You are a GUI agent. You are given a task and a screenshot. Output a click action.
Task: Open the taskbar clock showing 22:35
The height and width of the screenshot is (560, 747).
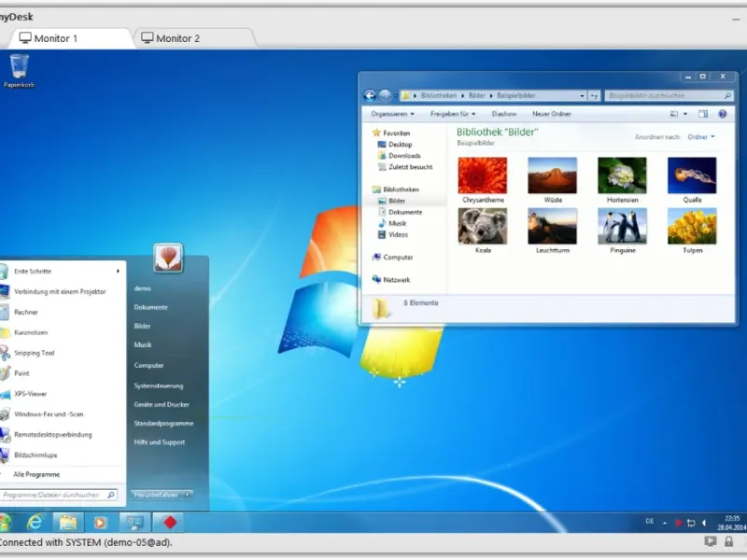[732, 523]
